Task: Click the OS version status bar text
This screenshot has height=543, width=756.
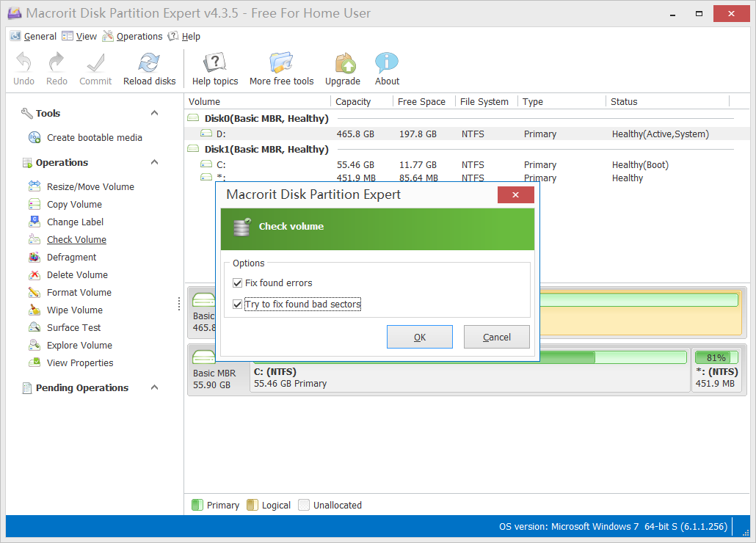Action: click(614, 526)
